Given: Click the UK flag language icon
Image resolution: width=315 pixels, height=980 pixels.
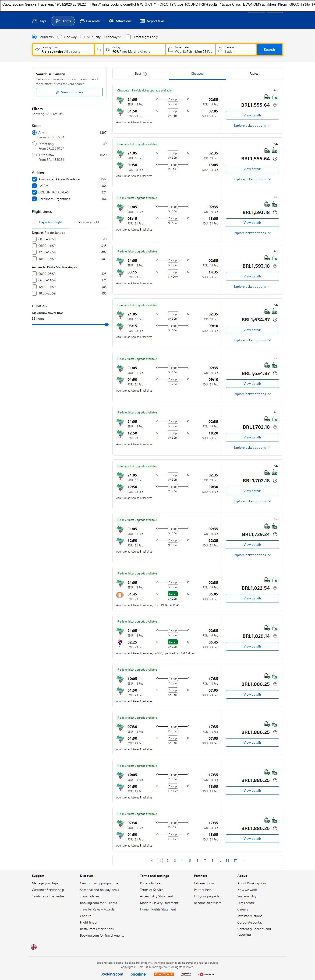Looking at the screenshot, I should pos(34,947).
